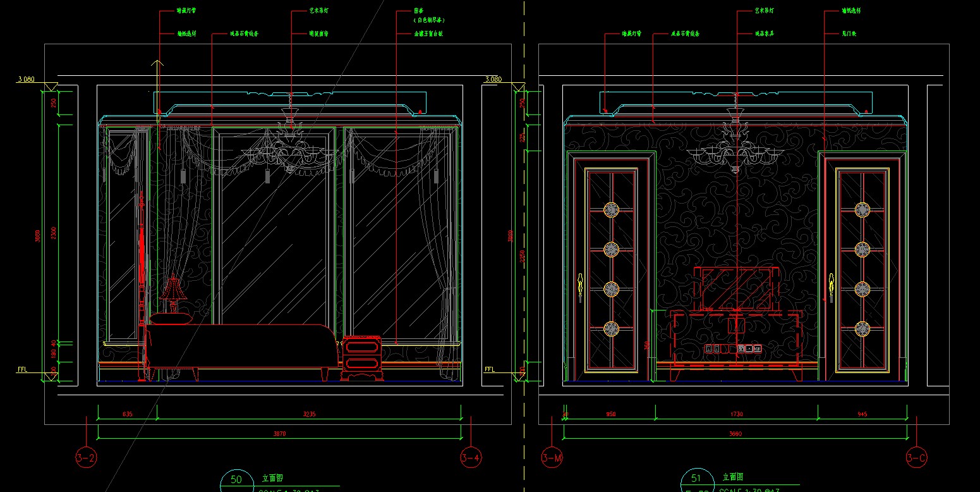Image resolution: width=980 pixels, height=492 pixels.
Task: Select the 立面图 title beside number 51
Action: [734, 477]
